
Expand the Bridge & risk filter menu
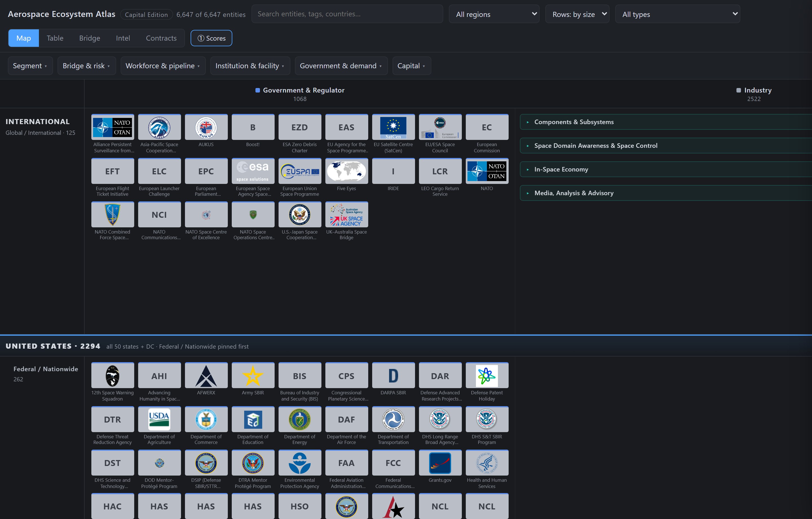[87, 66]
